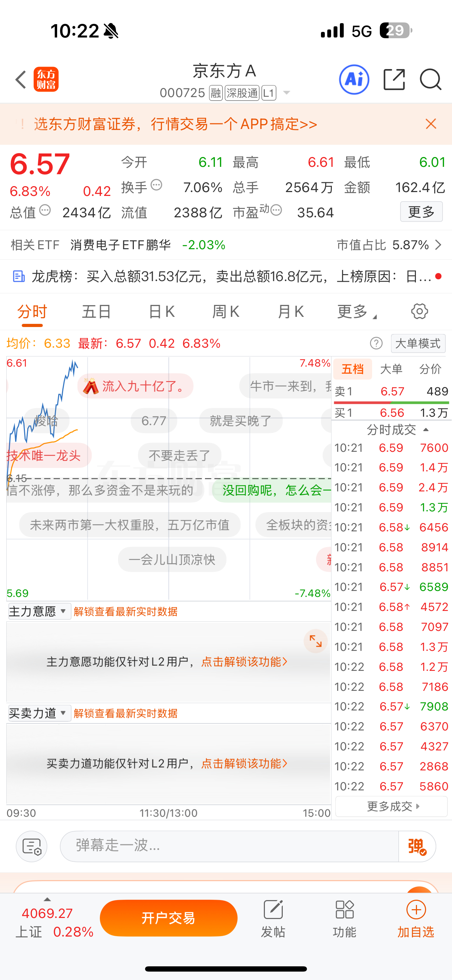This screenshot has width=452, height=980.
Task: Open 消费电子ETF鹏华 related ETF
Action: point(120,245)
